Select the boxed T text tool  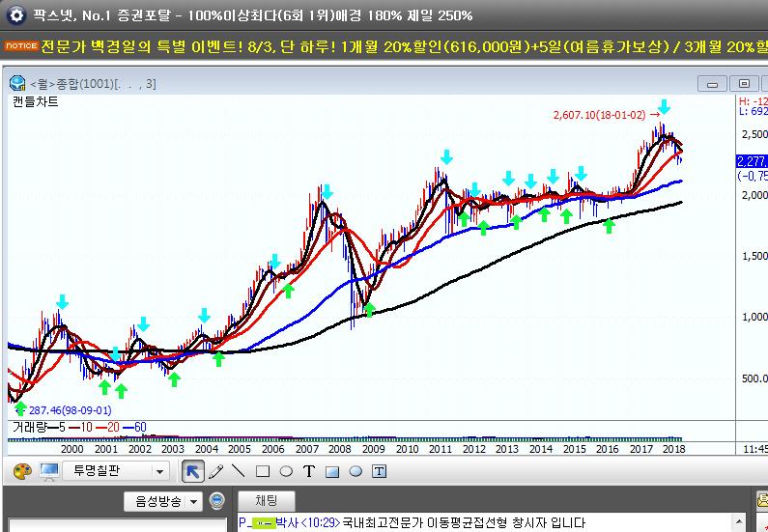(x=380, y=471)
